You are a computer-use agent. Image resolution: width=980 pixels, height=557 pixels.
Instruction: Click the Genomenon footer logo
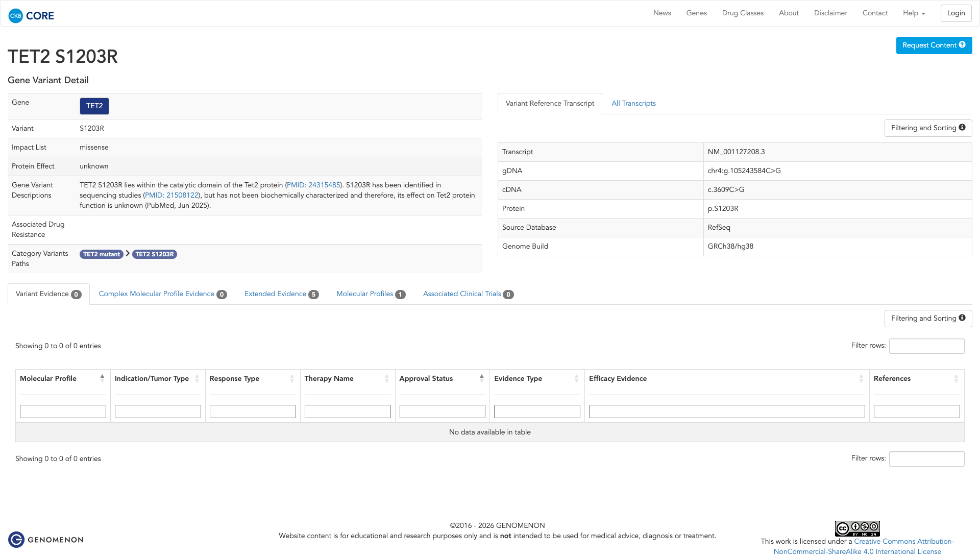point(45,540)
